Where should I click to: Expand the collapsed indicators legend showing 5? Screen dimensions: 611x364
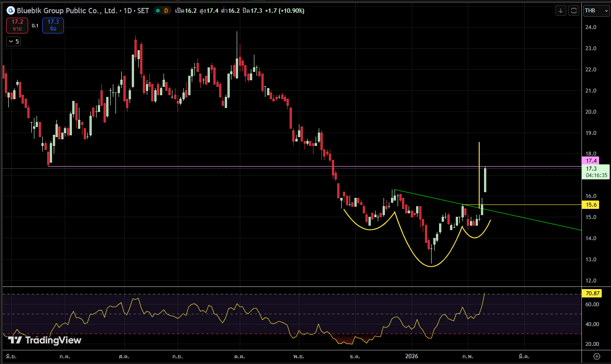point(14,41)
